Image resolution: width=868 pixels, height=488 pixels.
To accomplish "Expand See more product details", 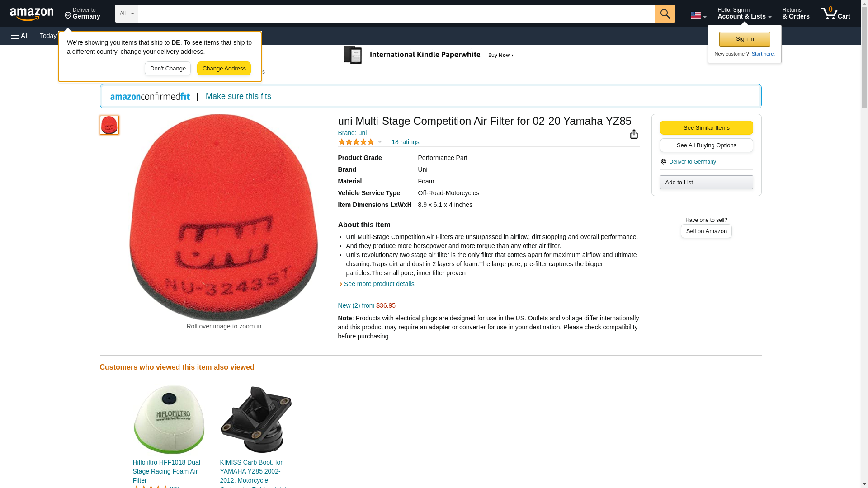I will [x=379, y=284].
